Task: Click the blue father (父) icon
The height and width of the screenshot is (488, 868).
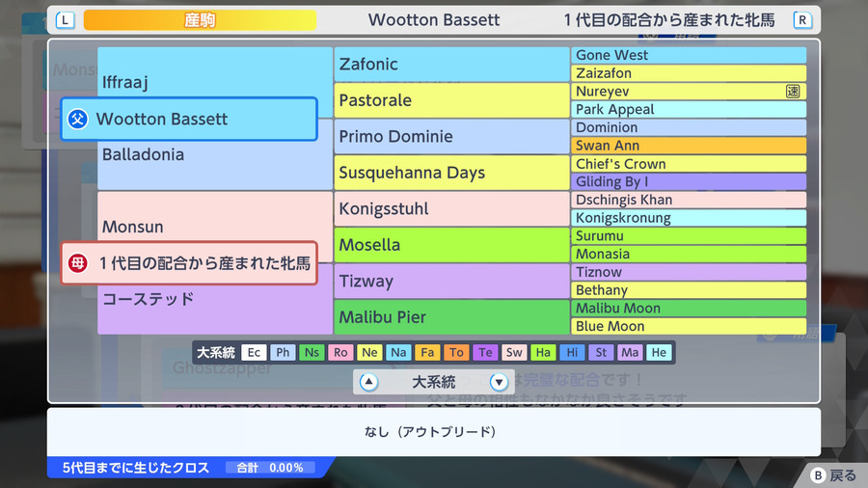Action: (x=77, y=119)
